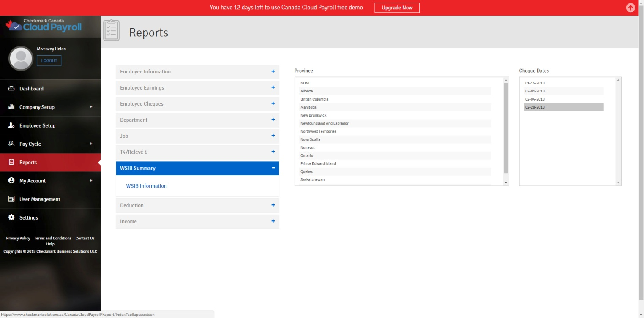
Task: Open the WSIB Information report link
Action: (x=146, y=186)
